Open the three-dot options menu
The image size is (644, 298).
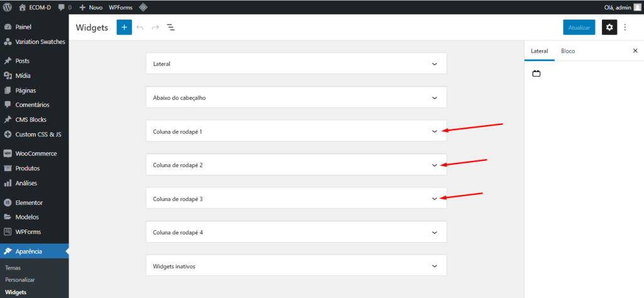coord(625,28)
